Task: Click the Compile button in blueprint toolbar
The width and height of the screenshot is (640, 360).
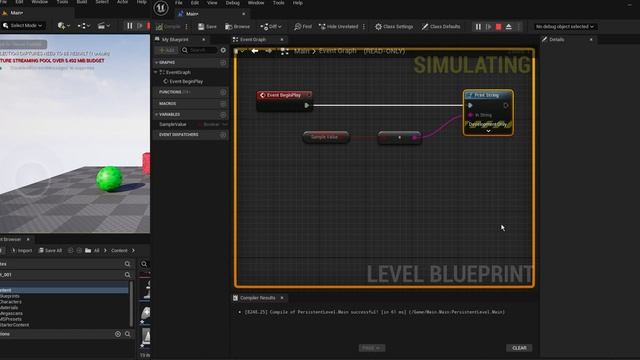Action: tap(168, 27)
